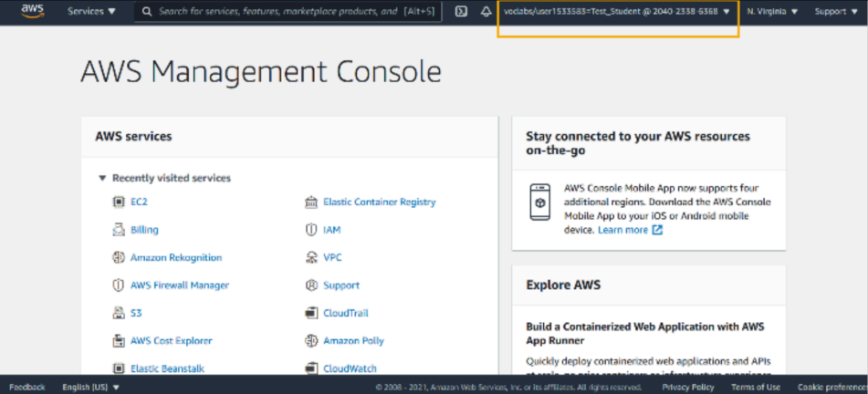Image resolution: width=868 pixels, height=394 pixels.
Task: Open the Billing link
Action: click(x=144, y=230)
